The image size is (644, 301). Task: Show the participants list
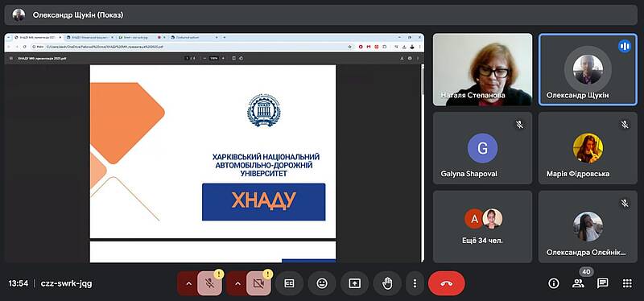pyautogui.click(x=578, y=283)
